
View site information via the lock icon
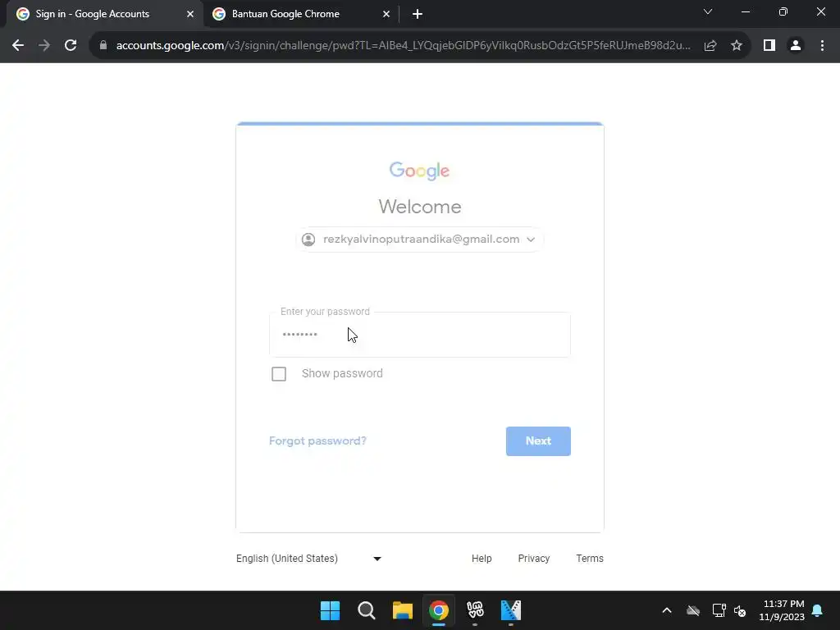click(x=103, y=46)
